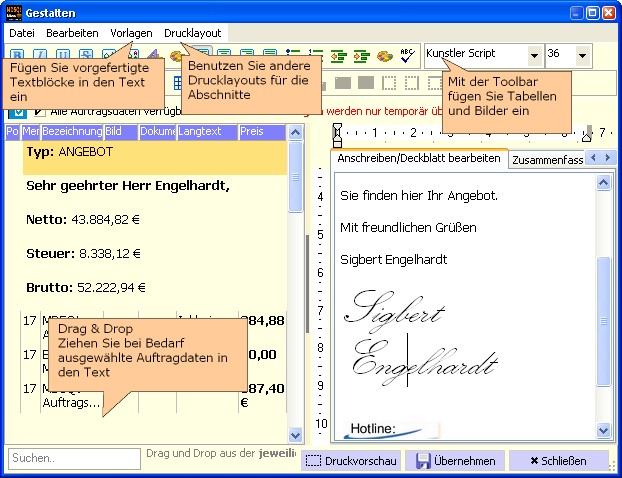
Task: Click the italic formatting icon
Action: pos(40,55)
